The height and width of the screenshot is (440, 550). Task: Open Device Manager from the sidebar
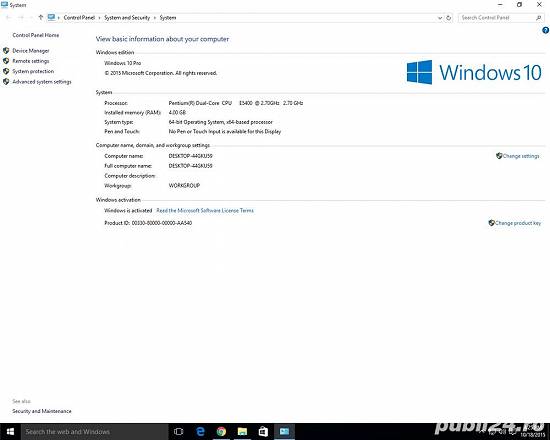[x=31, y=51]
